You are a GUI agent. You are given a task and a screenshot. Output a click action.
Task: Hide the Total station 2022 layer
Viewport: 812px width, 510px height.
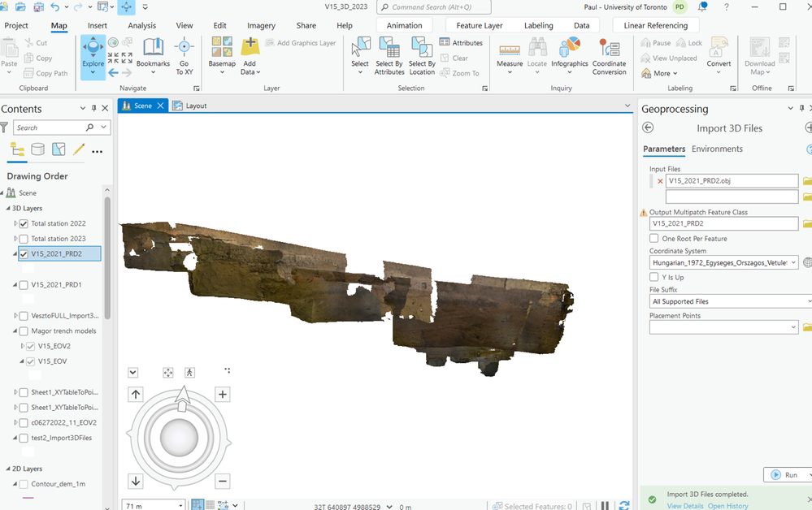(x=22, y=223)
